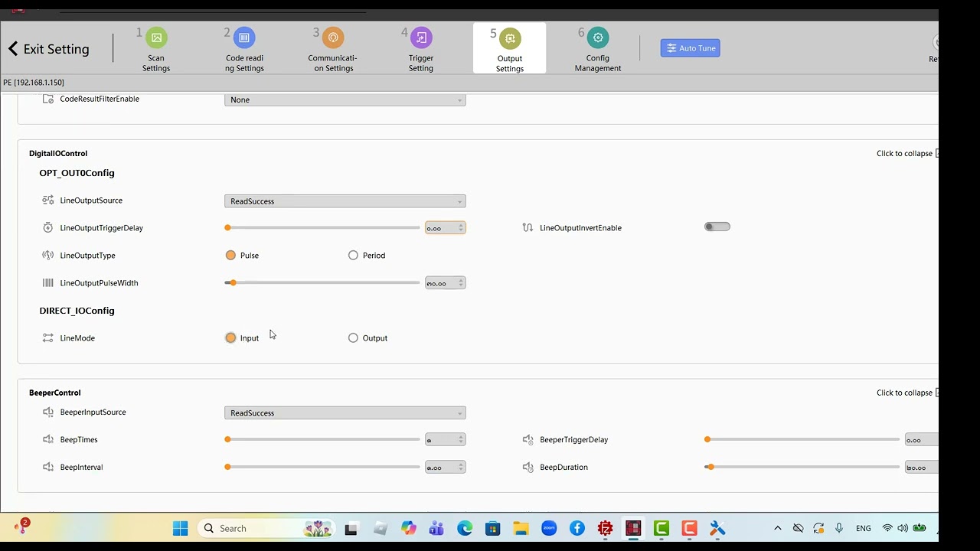Open Copilot from taskbar
The height and width of the screenshot is (551, 980).
point(408,529)
